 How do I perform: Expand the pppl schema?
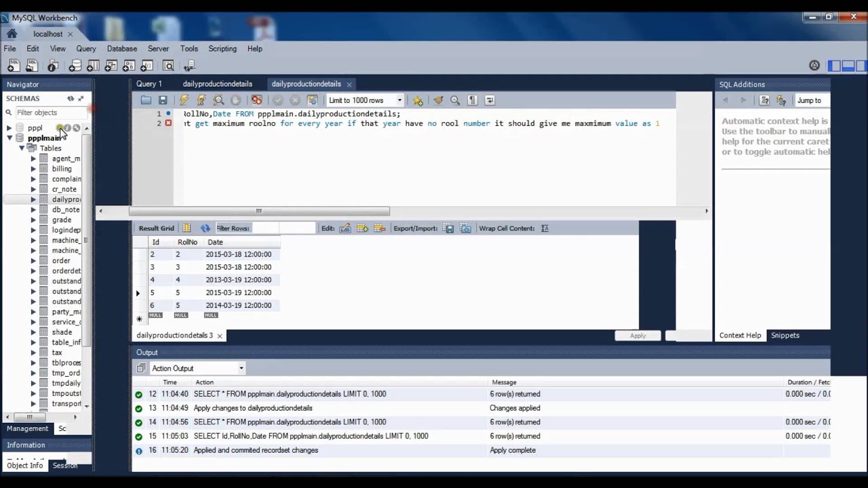(x=9, y=127)
